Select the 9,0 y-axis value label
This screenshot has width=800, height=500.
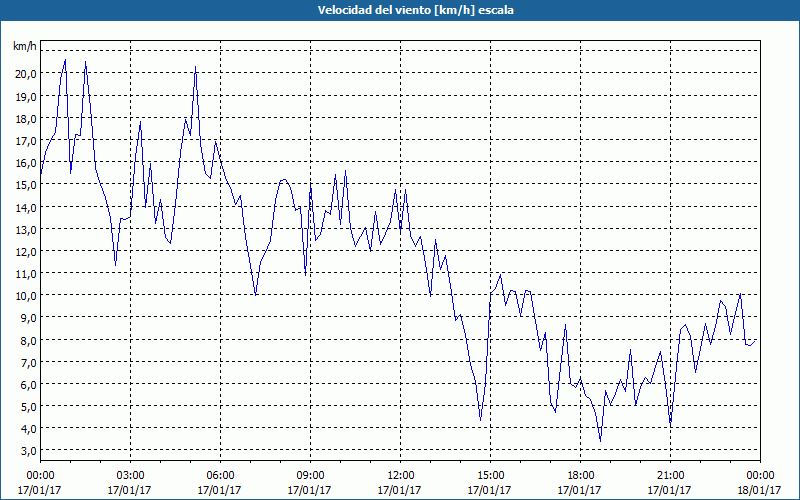pyautogui.click(x=29, y=318)
